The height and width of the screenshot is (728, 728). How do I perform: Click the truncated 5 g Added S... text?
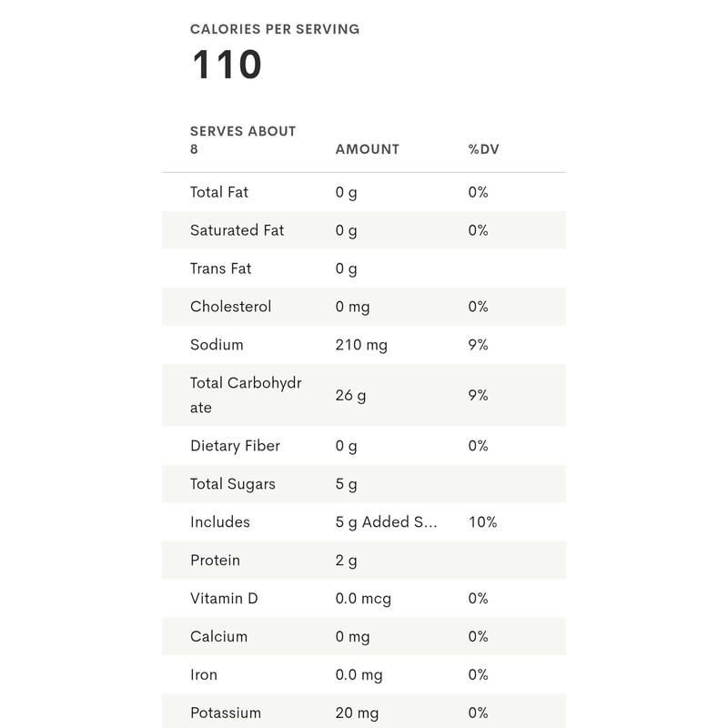(x=386, y=522)
